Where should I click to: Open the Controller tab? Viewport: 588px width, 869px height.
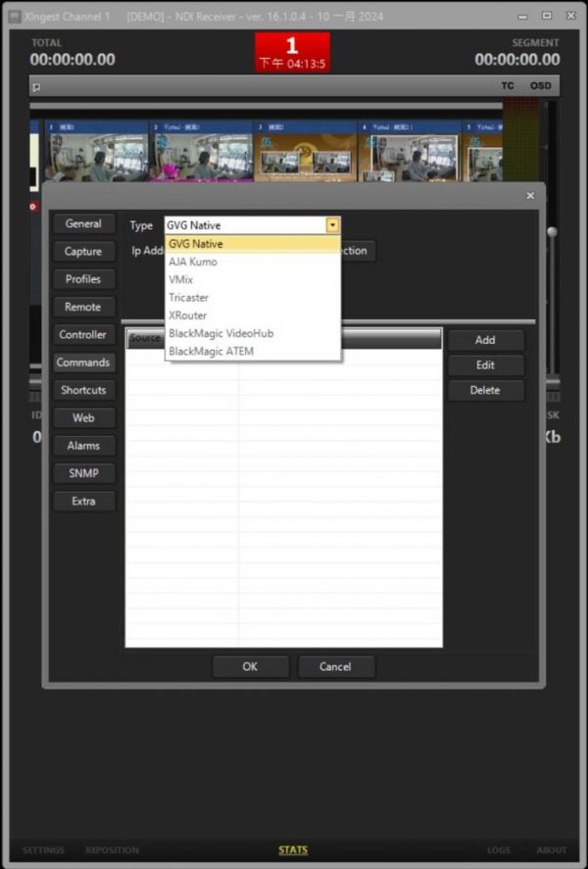tap(84, 335)
